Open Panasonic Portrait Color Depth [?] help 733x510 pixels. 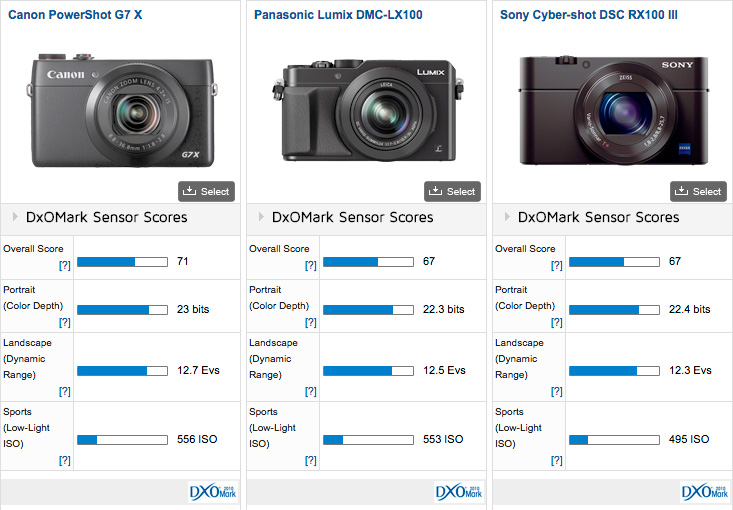(310, 323)
